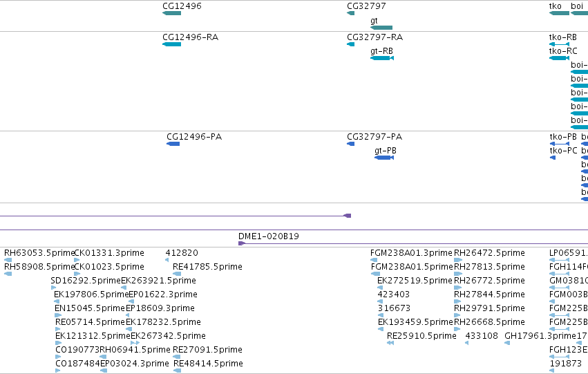This screenshot has height=374, width=588.
Task: Click the CG32797-PA protein label
Action: pos(374,137)
